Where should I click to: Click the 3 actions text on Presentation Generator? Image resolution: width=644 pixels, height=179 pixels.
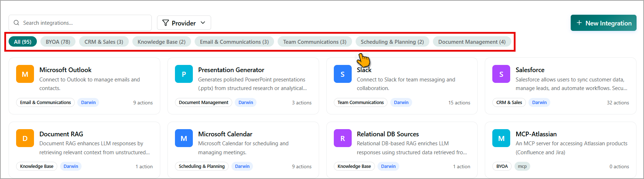pyautogui.click(x=302, y=103)
